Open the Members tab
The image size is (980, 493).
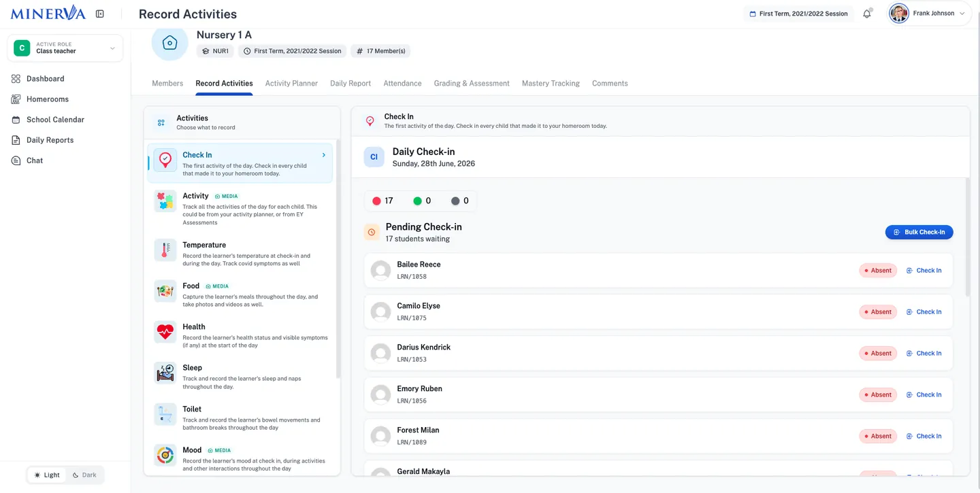click(x=167, y=83)
